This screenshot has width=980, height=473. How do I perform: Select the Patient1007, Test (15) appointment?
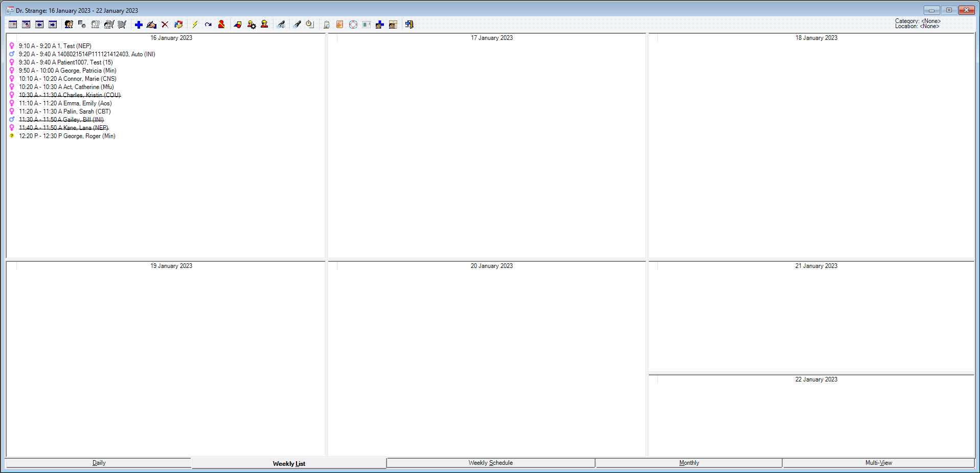coord(66,62)
